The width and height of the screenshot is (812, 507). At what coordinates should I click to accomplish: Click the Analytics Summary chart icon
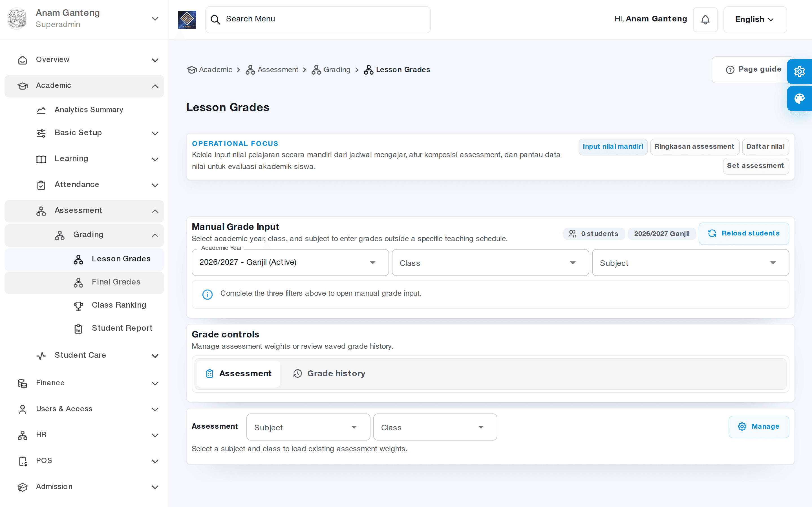pos(41,110)
